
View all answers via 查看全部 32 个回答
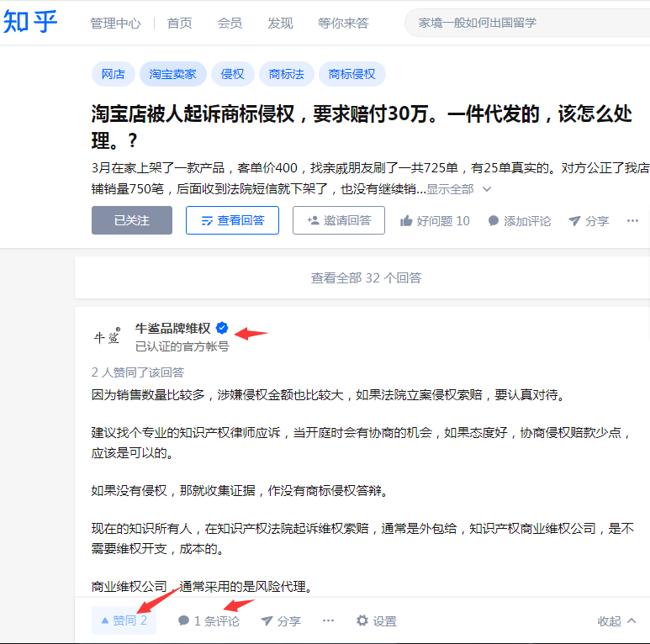click(366, 277)
